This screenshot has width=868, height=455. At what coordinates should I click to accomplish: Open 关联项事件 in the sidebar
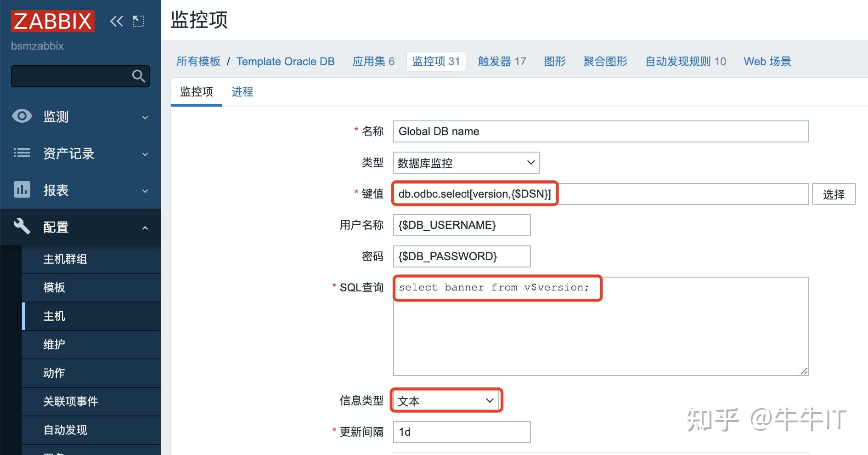[x=91, y=402]
